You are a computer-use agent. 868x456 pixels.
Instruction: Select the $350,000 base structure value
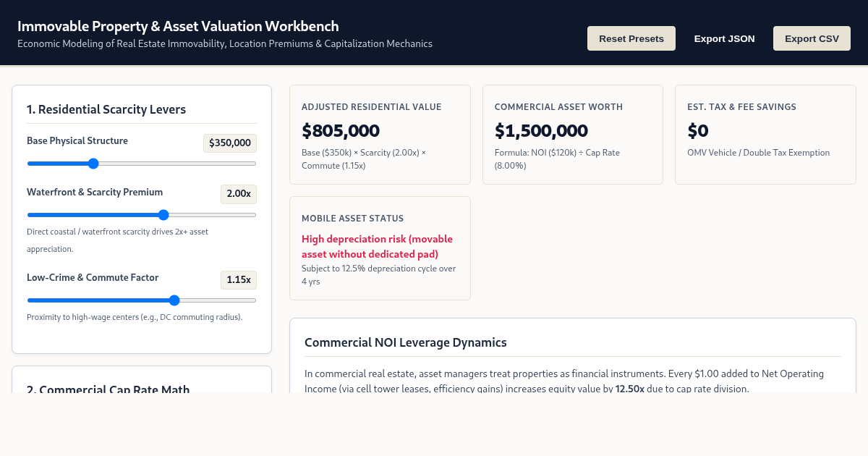coord(230,143)
